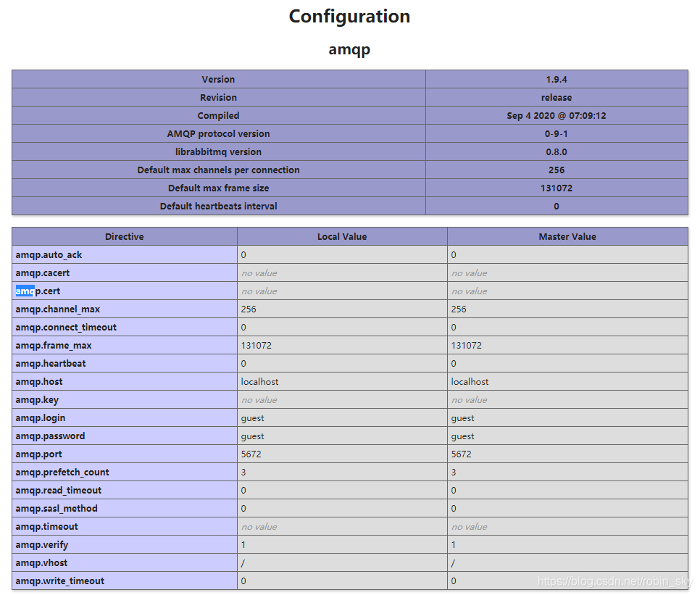Screen dimensions: 700x595
Task: Open the blog.csdn.net/robin_sky watermark link
Action: tap(612, 580)
